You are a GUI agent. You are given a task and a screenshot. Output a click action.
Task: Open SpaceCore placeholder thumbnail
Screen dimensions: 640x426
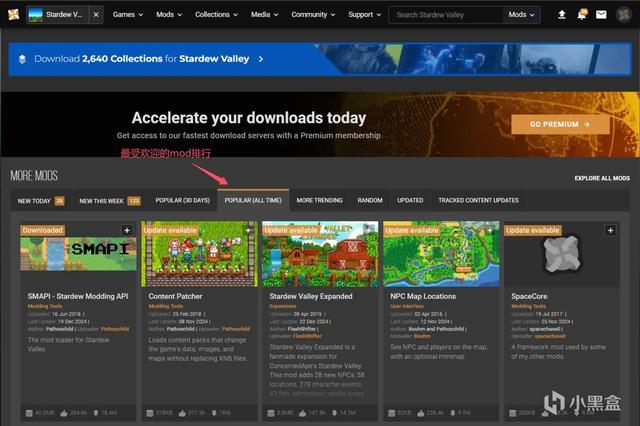[x=562, y=254]
